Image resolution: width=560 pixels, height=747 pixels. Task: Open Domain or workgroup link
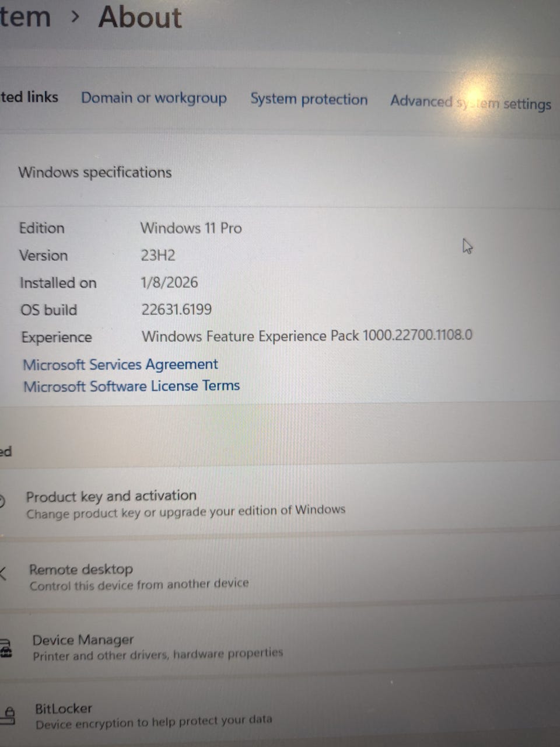tap(153, 97)
